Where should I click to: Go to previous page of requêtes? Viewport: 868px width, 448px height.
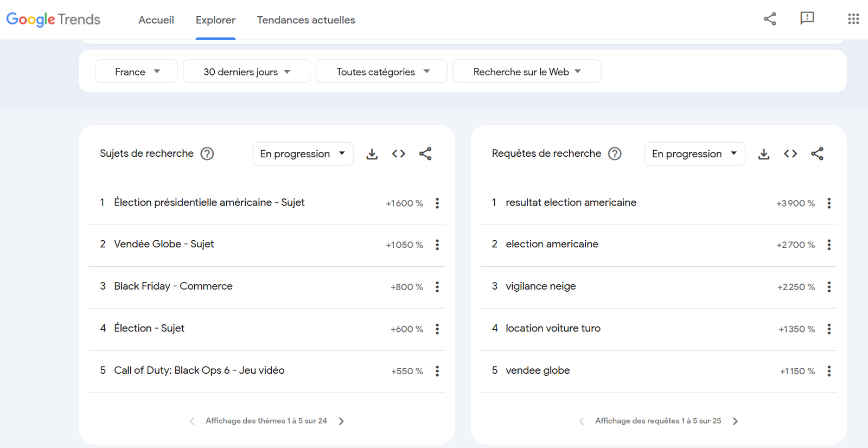coord(582,421)
